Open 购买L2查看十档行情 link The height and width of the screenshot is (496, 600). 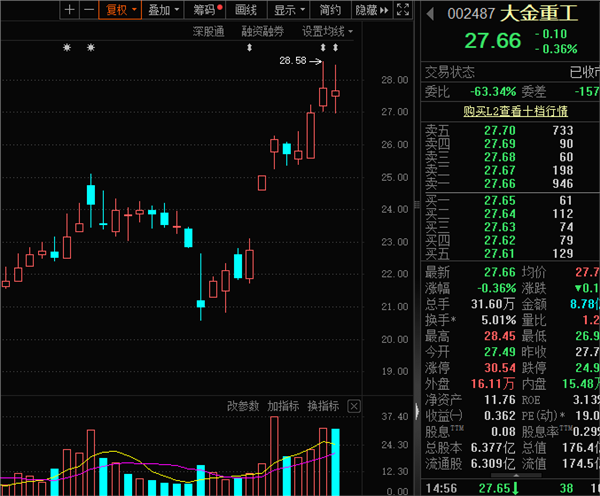[515, 111]
